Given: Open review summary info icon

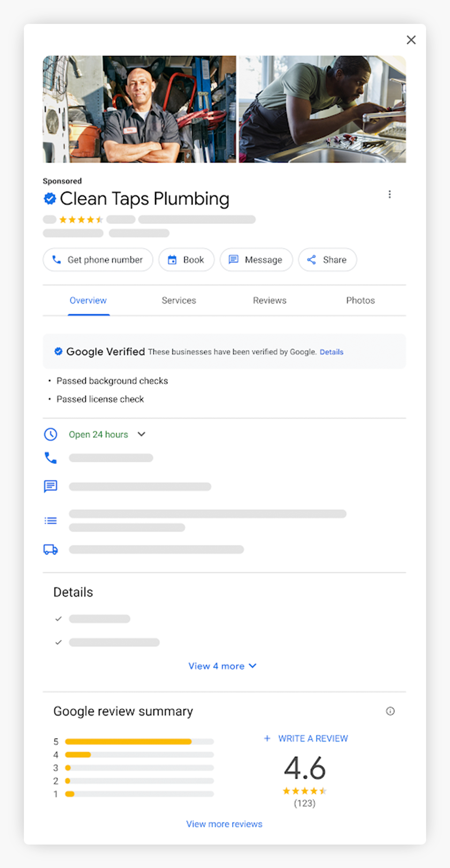Looking at the screenshot, I should [x=390, y=711].
